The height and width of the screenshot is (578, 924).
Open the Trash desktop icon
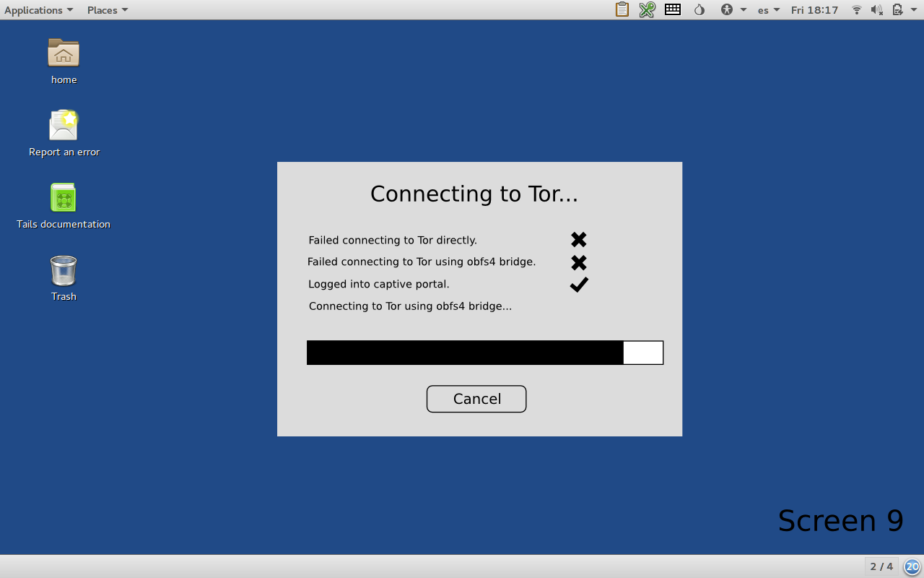[64, 271]
